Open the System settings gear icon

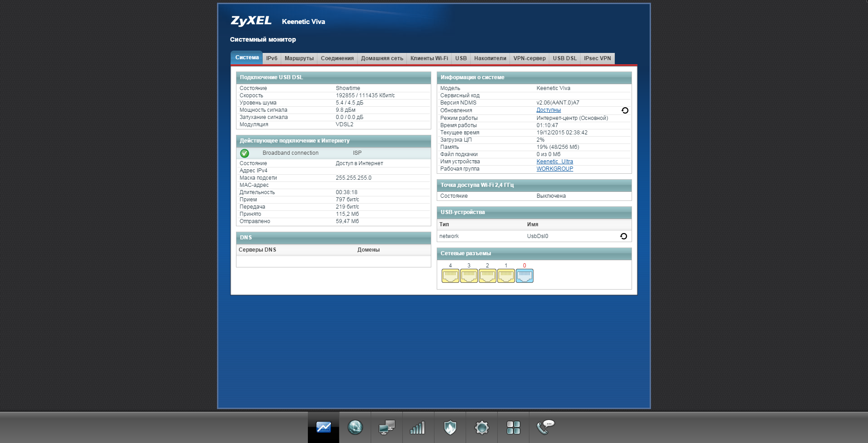(x=482, y=427)
